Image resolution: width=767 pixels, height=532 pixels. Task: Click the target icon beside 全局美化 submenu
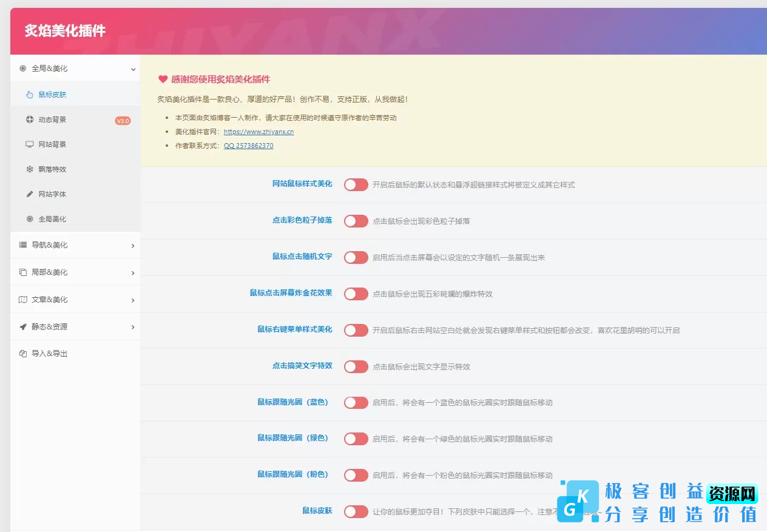(29, 219)
